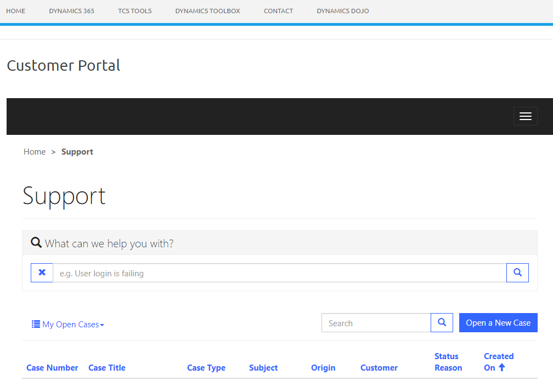The height and width of the screenshot is (392, 553).
Task: Focus the 'e.g. User login is failing' field
Action: 280,272
